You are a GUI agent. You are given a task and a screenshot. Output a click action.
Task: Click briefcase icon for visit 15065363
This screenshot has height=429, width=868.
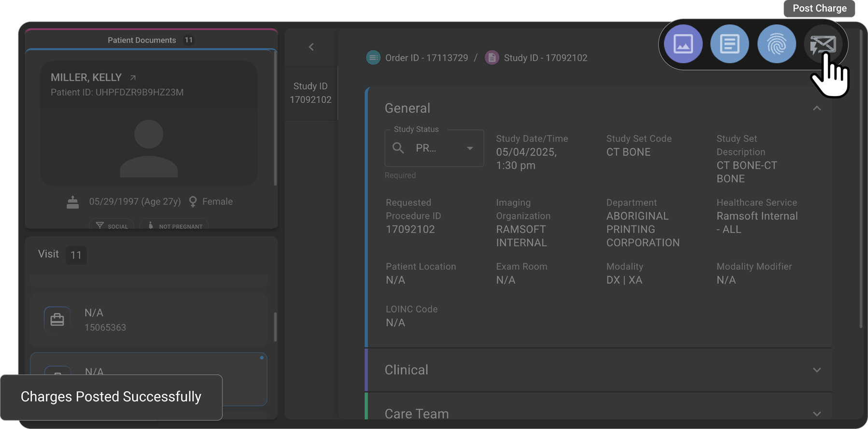(x=57, y=319)
